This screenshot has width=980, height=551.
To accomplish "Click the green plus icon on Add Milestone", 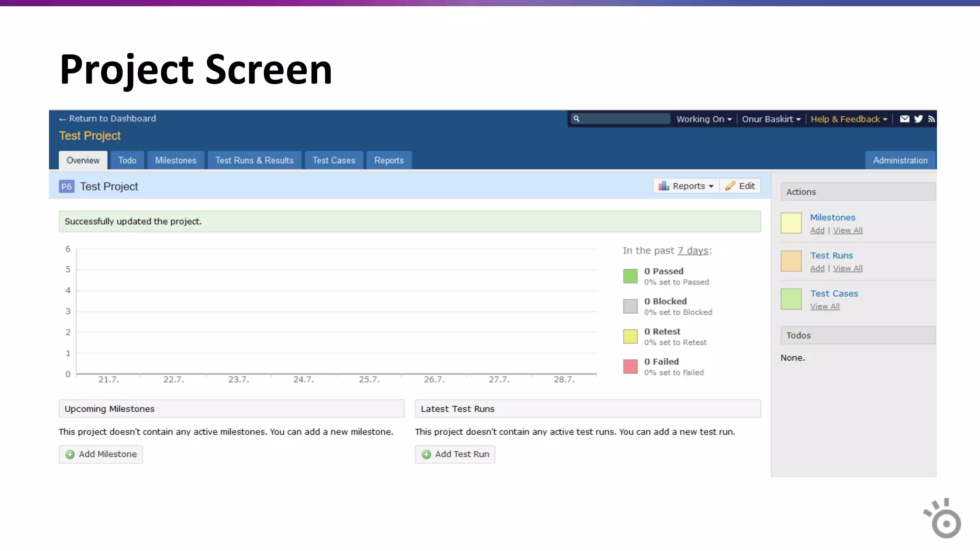I will pyautogui.click(x=70, y=454).
